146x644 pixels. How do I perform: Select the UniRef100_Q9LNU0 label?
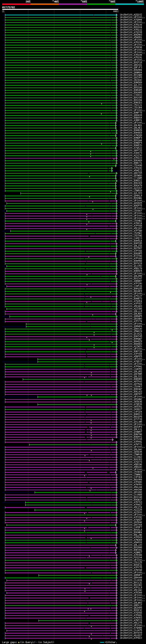click(x=131, y=314)
